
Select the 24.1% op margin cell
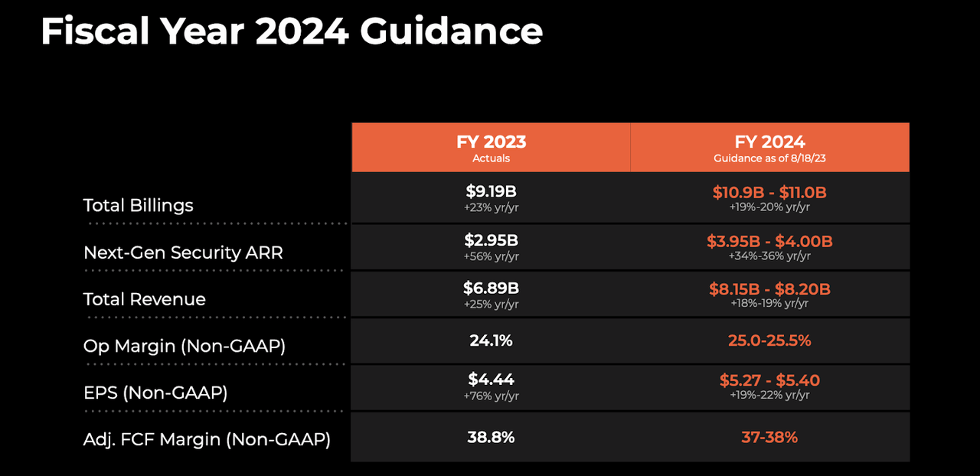coord(491,341)
